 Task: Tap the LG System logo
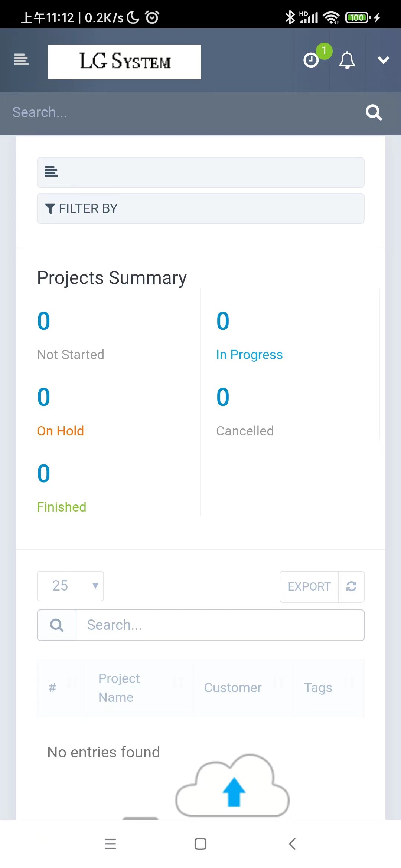tap(124, 62)
